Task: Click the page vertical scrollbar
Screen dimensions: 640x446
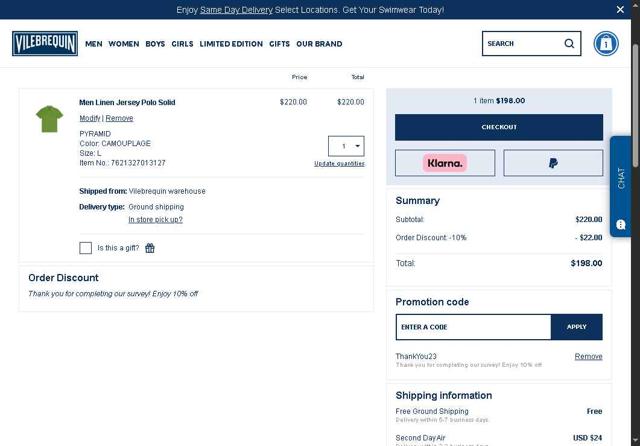Action: pyautogui.click(x=635, y=104)
